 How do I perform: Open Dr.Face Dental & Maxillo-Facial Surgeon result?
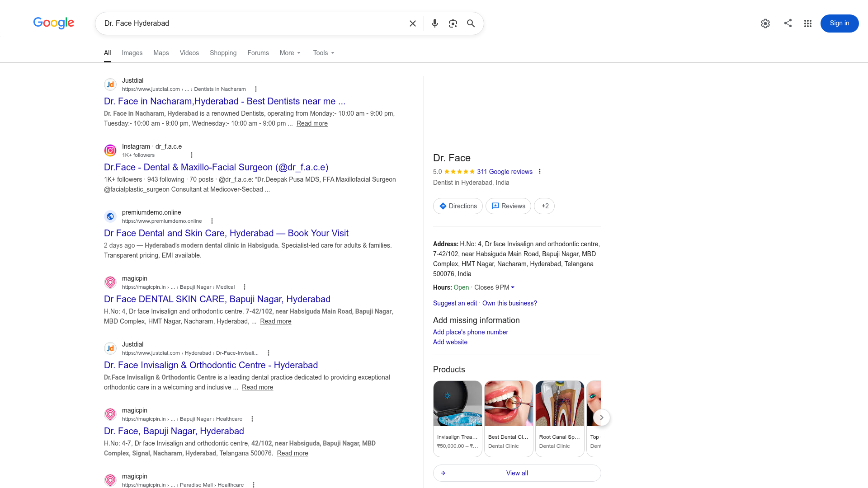click(216, 167)
